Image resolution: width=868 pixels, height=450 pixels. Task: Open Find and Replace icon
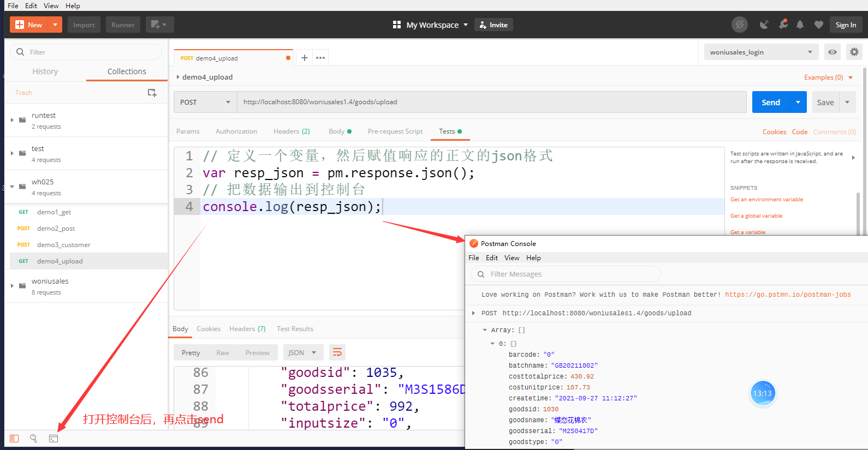tap(33, 439)
